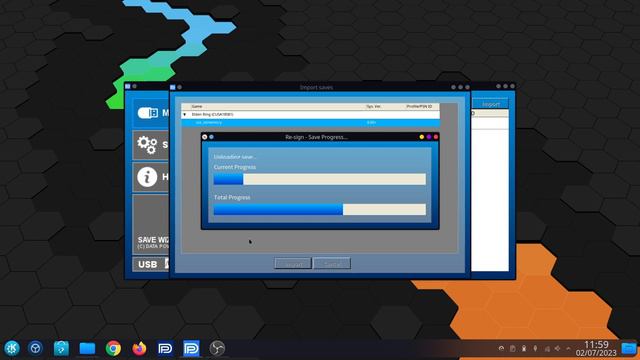Click the Import button in Import saves dialog
The height and width of the screenshot is (360, 640).
[293, 264]
